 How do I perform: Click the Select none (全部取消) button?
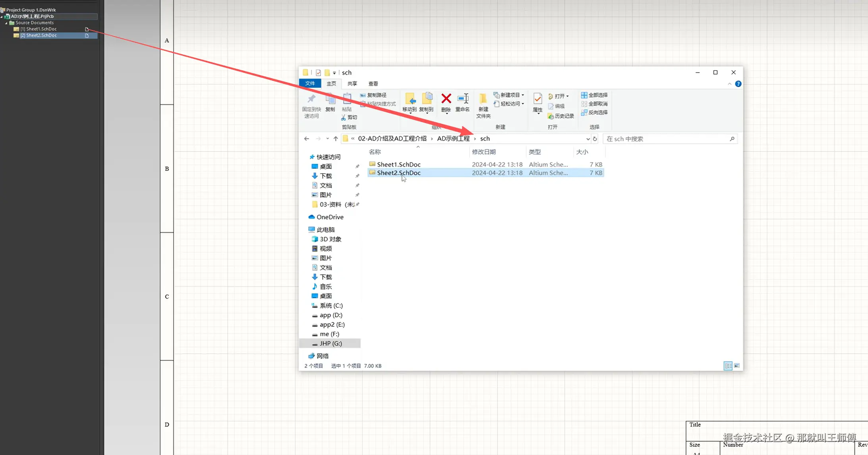point(594,104)
